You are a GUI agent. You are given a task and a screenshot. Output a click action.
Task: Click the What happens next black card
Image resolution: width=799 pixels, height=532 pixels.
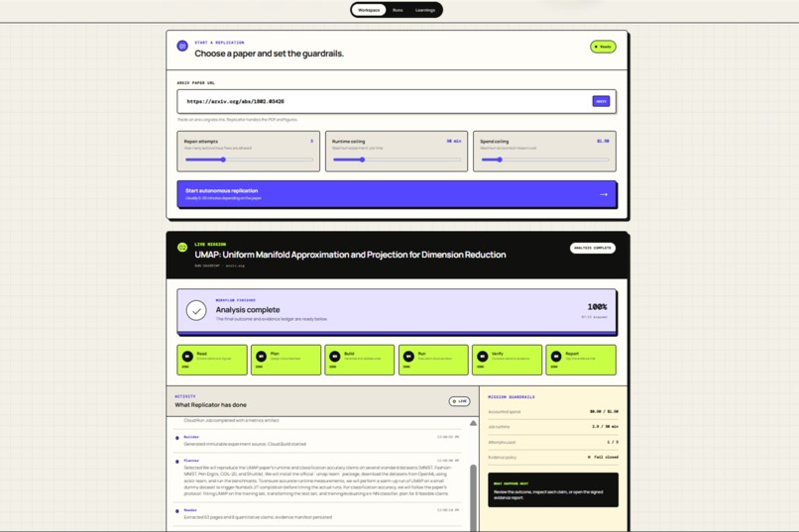(553, 489)
